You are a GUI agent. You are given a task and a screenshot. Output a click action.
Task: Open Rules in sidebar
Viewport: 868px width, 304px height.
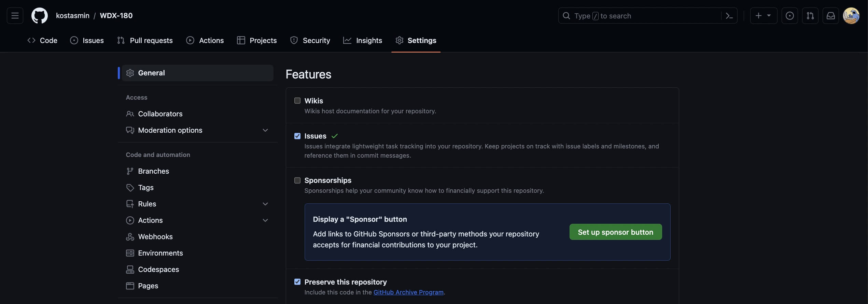tap(198, 204)
